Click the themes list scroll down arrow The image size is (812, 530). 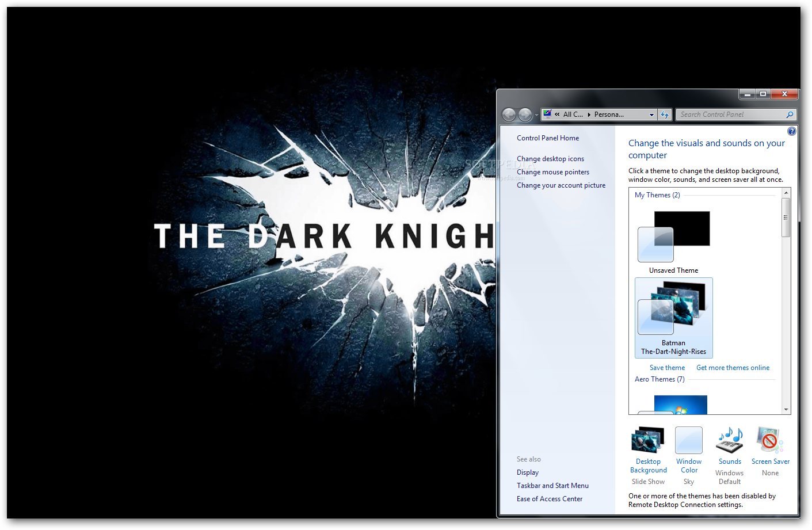786,410
